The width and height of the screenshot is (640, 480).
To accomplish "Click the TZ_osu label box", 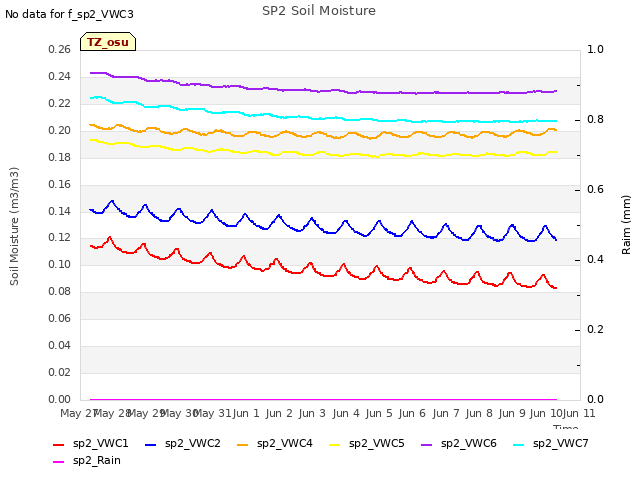I will 108,42.
